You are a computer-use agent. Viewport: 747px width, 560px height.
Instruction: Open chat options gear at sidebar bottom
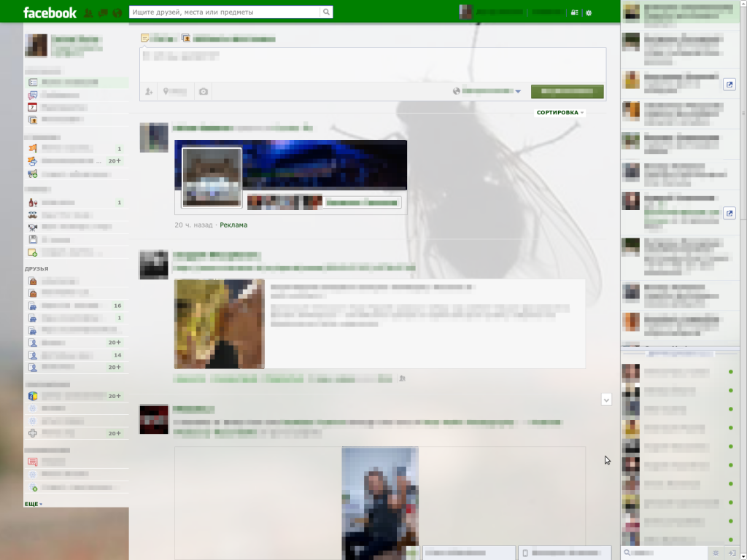[715, 553]
